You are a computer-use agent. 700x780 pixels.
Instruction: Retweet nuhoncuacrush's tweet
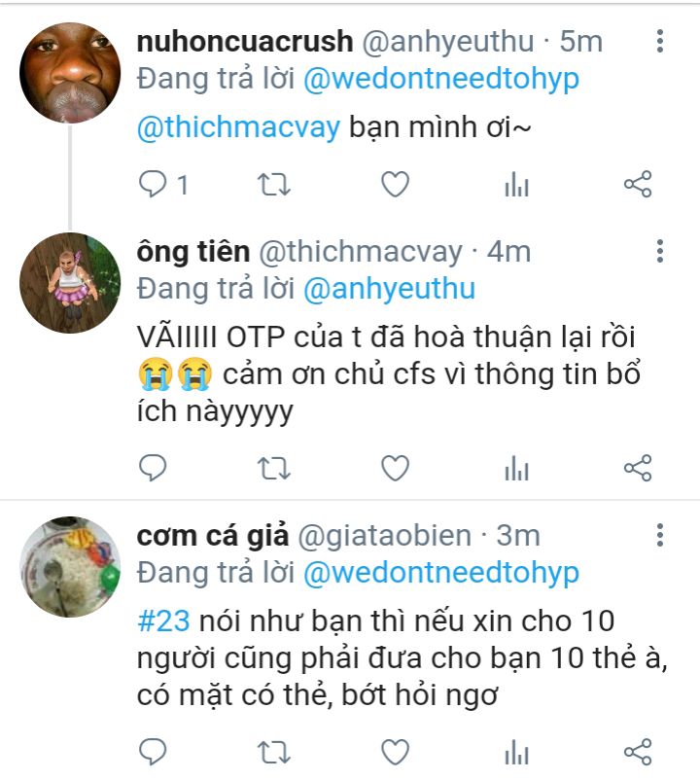pyautogui.click(x=273, y=184)
